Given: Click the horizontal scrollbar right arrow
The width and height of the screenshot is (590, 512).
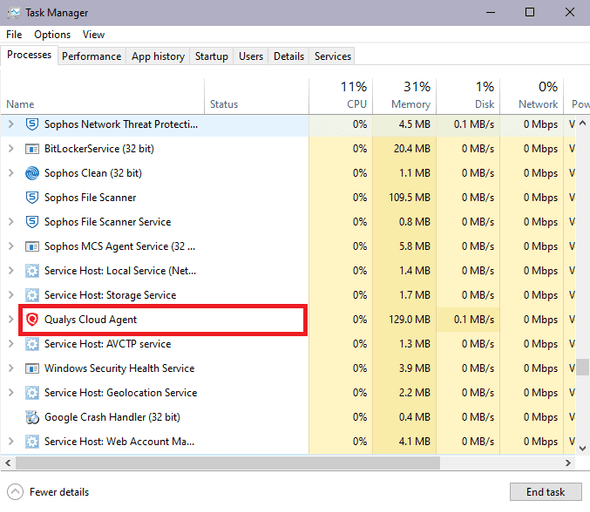Looking at the screenshot, I should click(568, 463).
